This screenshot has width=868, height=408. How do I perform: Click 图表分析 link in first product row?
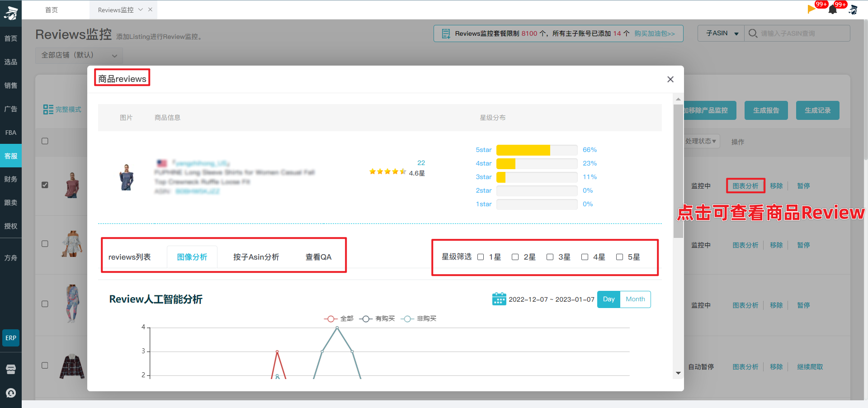pyautogui.click(x=745, y=186)
